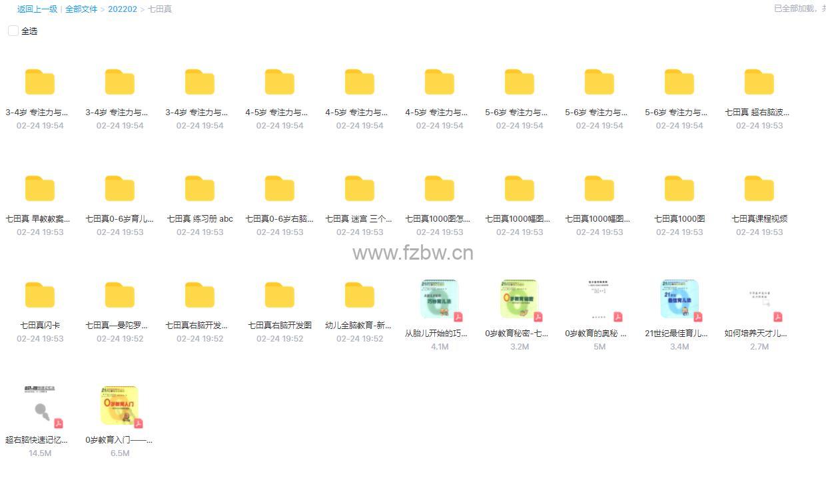This screenshot has width=826, height=504.
Task: Open the 202202 breadcrumb folder
Action: click(x=123, y=9)
